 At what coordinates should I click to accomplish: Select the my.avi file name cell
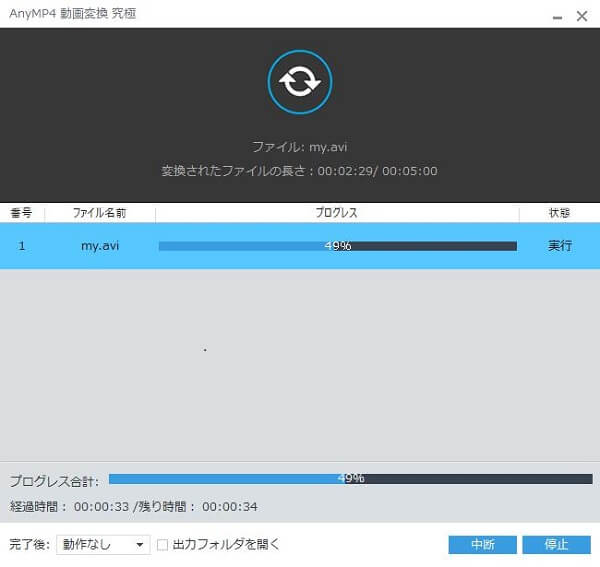pyautogui.click(x=100, y=246)
